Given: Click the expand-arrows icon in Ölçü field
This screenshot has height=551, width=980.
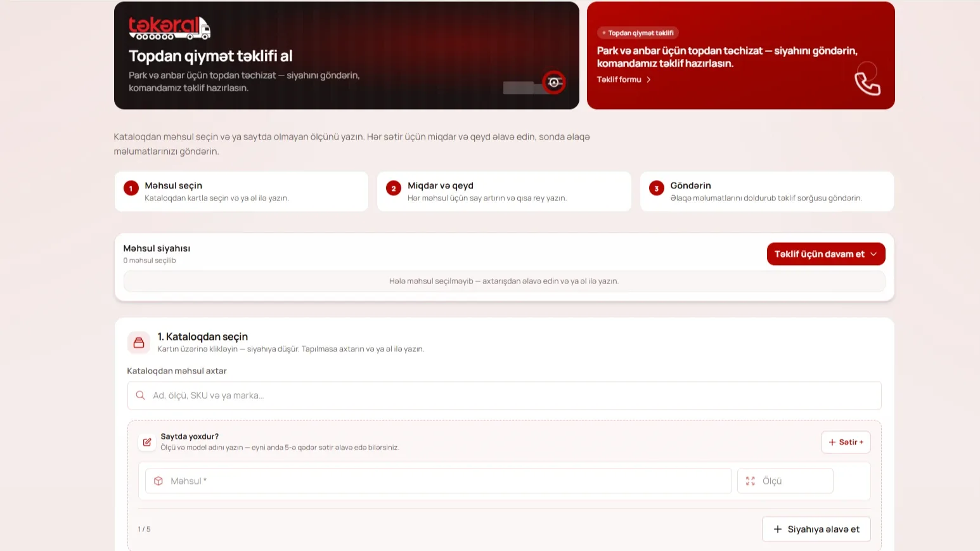Looking at the screenshot, I should pyautogui.click(x=751, y=481).
